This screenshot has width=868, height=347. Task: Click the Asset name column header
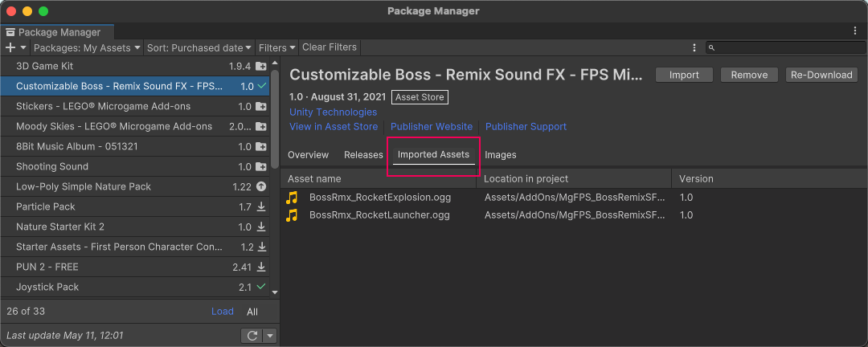pos(379,179)
